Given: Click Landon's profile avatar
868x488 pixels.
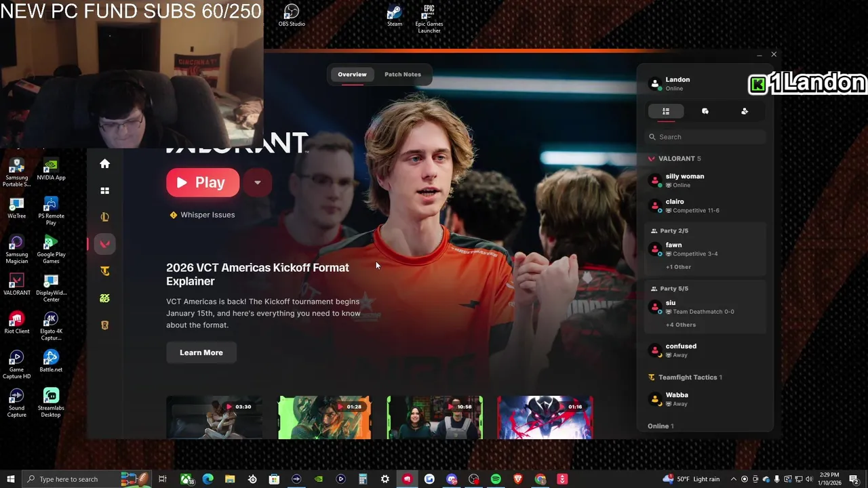Looking at the screenshot, I should 655,84.
